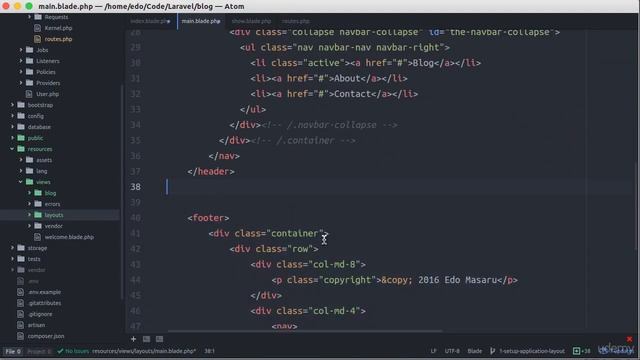The width and height of the screenshot is (640, 360).
Task: Open the show.blade.php tab
Action: tap(251, 21)
